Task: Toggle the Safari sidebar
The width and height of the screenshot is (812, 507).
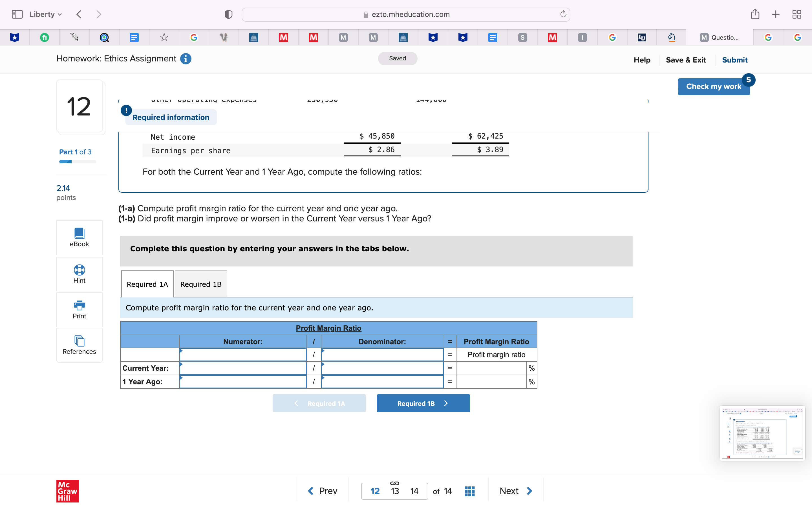Action: pos(17,14)
